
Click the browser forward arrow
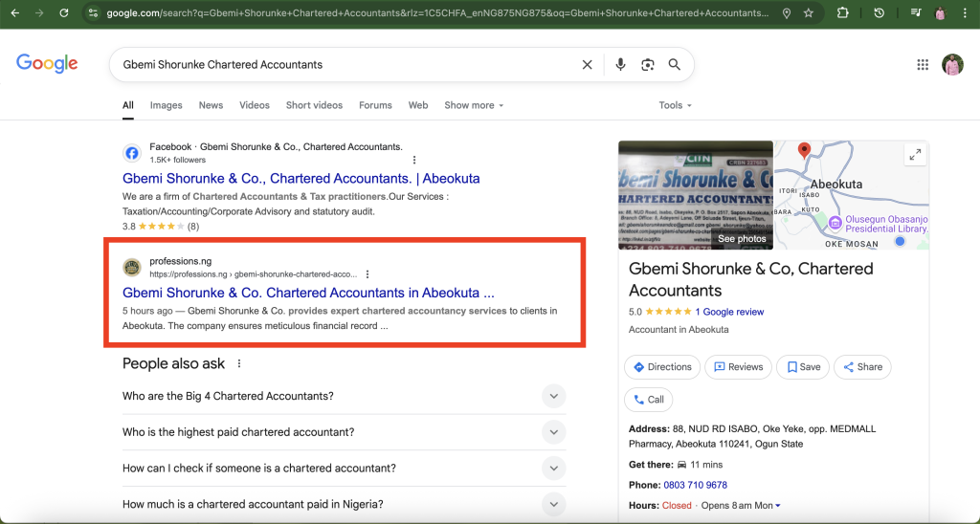(39, 12)
